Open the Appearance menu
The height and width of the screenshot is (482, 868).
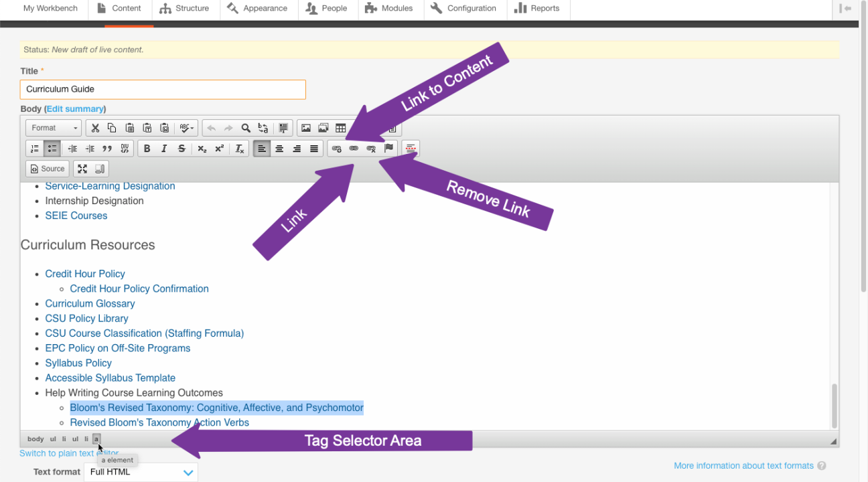tap(257, 8)
